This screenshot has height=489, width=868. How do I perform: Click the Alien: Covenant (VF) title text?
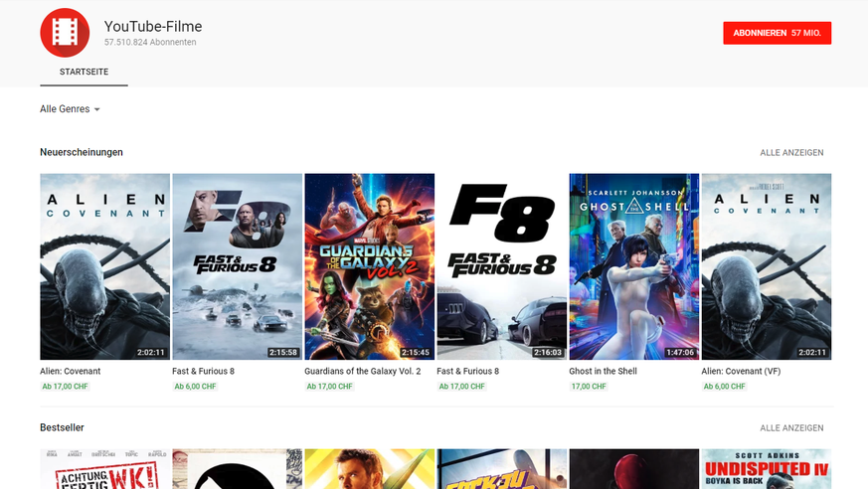741,371
